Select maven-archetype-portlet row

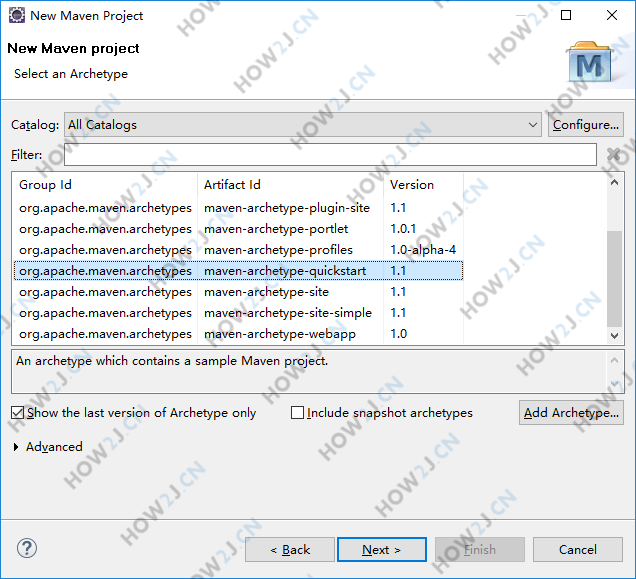(x=238, y=229)
